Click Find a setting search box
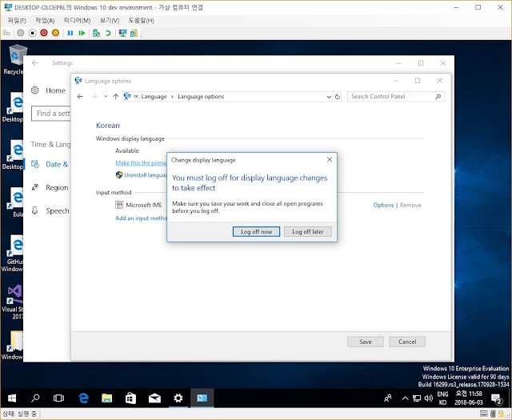The height and width of the screenshot is (420, 512). (x=51, y=114)
